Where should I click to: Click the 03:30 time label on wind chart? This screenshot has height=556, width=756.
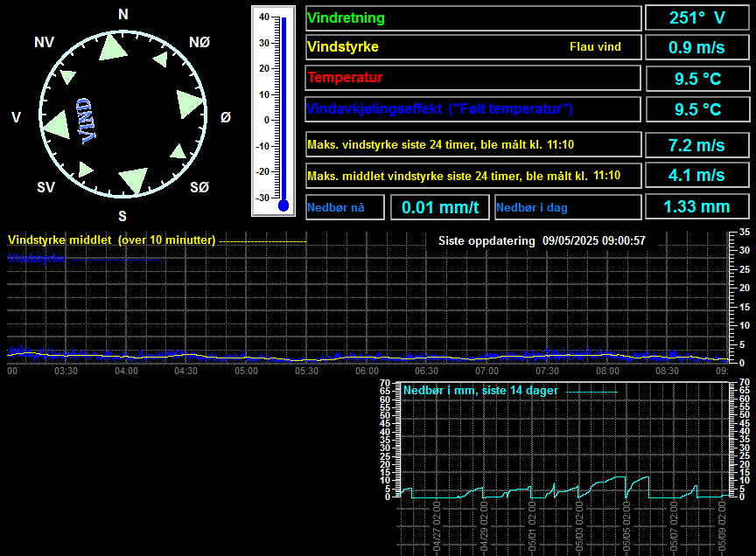coord(66,371)
